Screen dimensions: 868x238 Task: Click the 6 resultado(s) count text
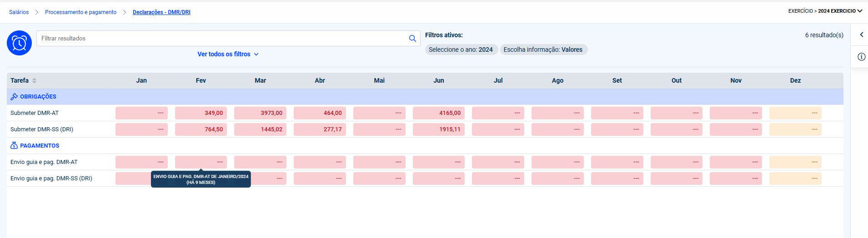pyautogui.click(x=824, y=35)
